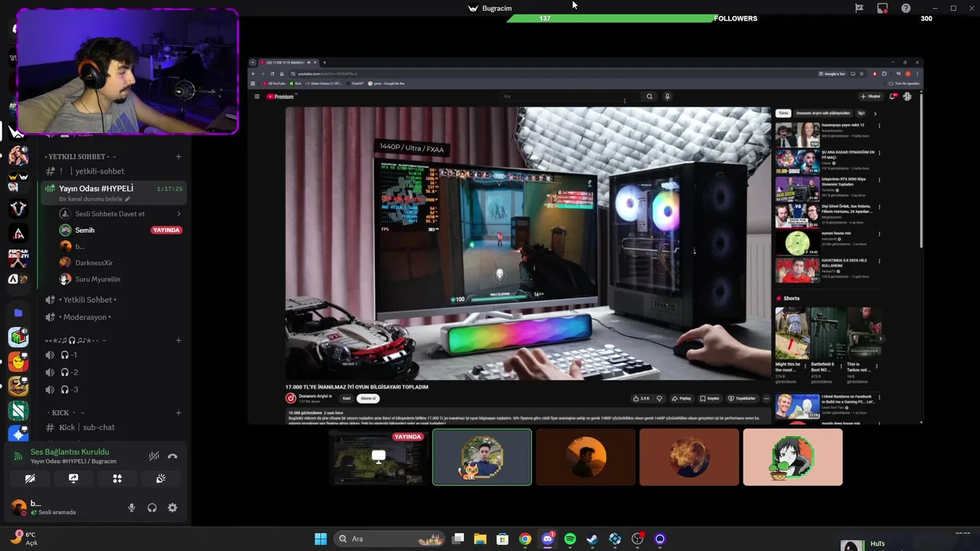This screenshot has width=980, height=551.
Task: Open Google Chrome from the taskbar
Action: click(525, 539)
